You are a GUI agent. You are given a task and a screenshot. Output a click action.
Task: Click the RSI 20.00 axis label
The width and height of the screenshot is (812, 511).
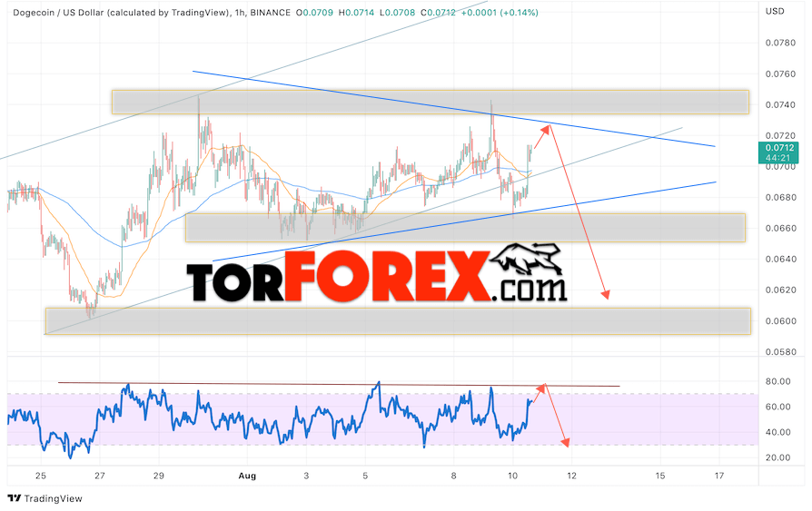point(777,457)
